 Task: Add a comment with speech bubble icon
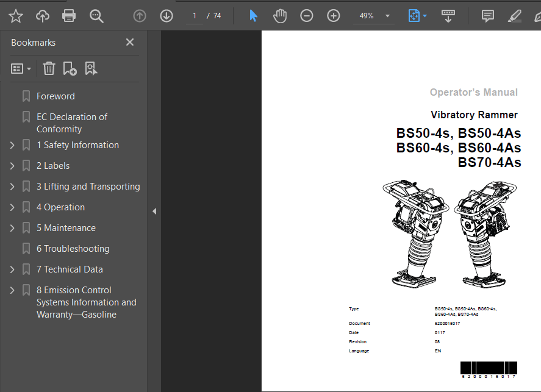tap(487, 16)
